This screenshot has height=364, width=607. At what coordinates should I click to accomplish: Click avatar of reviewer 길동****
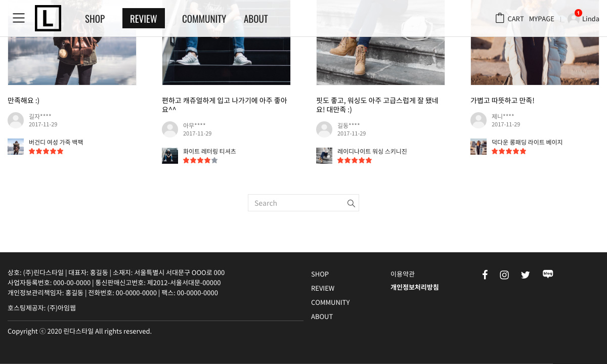click(324, 129)
